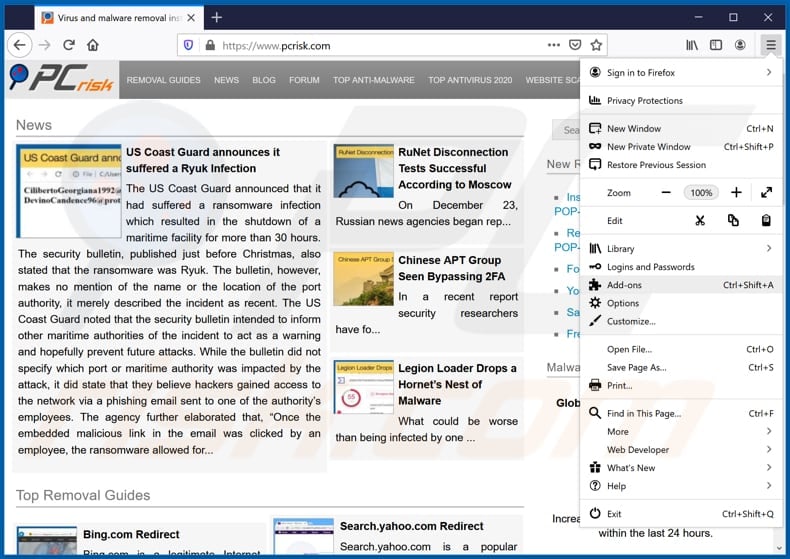Open the page actions three-dot menu
The height and width of the screenshot is (559, 790).
click(554, 45)
